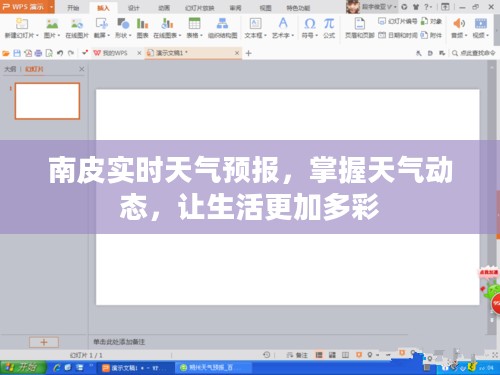The height and width of the screenshot is (375, 500).
Task: Insert an Object (对象)
Action: click(431, 21)
